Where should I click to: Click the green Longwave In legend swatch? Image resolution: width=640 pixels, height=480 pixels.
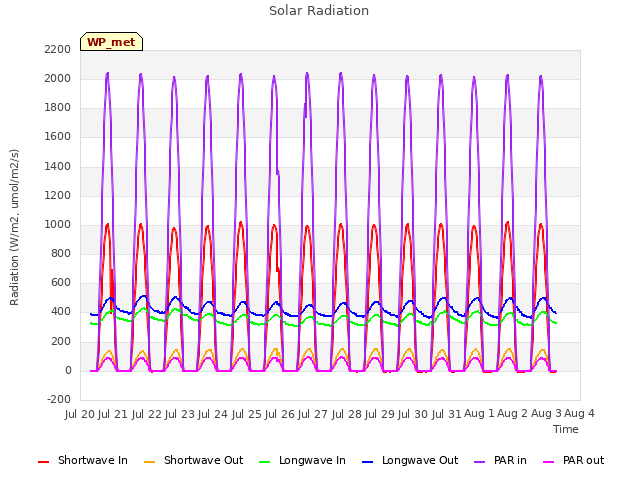point(265,462)
